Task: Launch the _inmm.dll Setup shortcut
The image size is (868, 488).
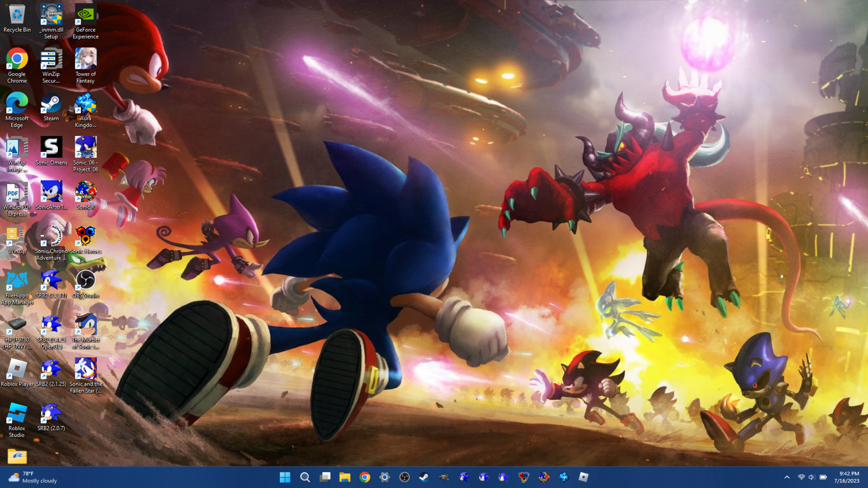Action: point(51,22)
